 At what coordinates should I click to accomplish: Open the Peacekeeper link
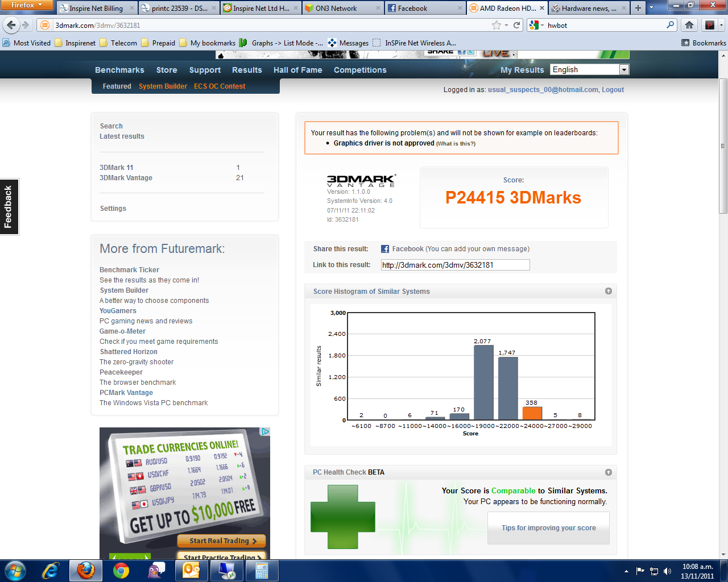click(x=121, y=372)
